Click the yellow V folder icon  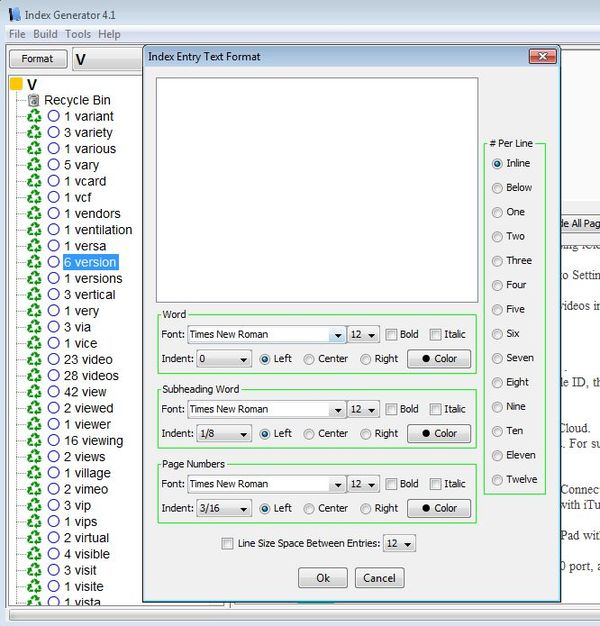click(16, 84)
